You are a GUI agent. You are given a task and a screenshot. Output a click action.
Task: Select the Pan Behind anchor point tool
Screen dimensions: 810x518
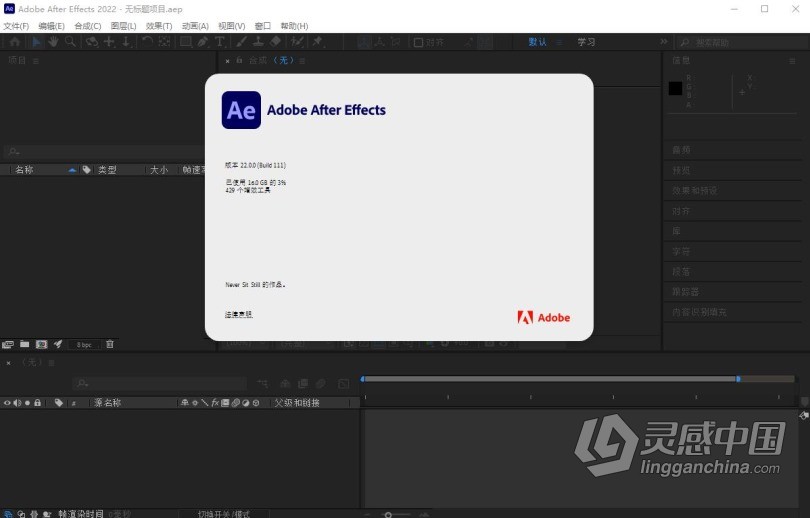164,42
